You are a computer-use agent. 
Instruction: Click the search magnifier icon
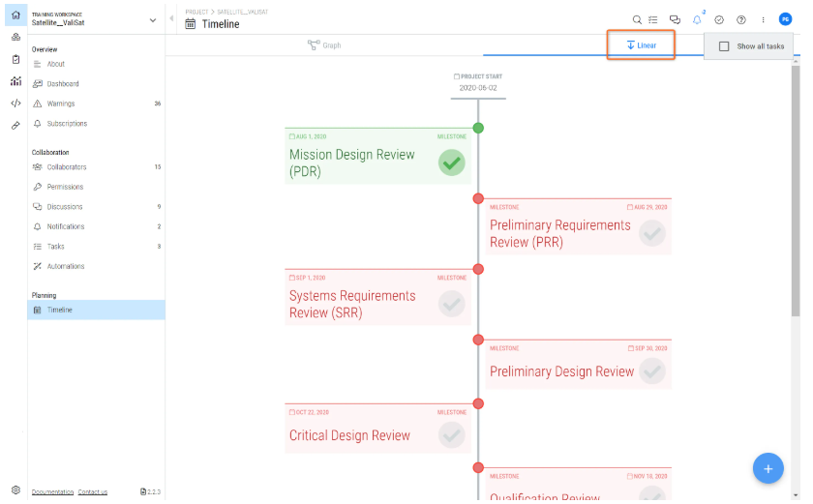[x=637, y=19]
